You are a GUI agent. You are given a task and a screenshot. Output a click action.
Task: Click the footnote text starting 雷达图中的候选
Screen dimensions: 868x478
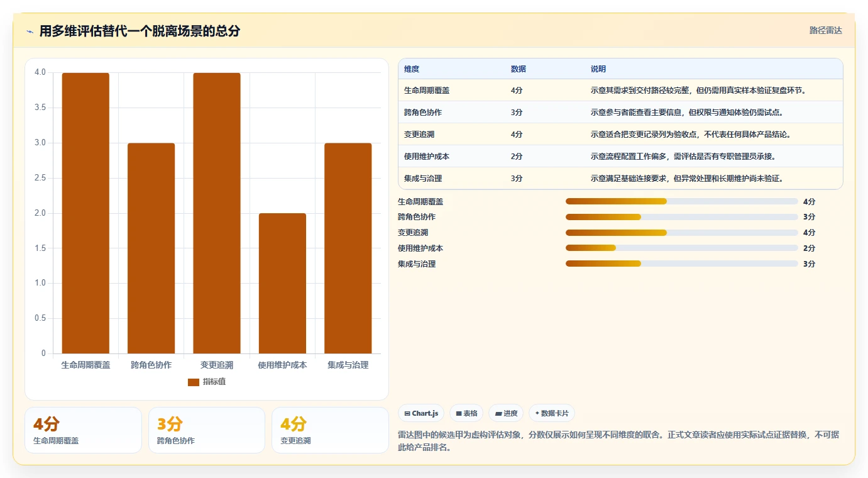tap(618, 442)
